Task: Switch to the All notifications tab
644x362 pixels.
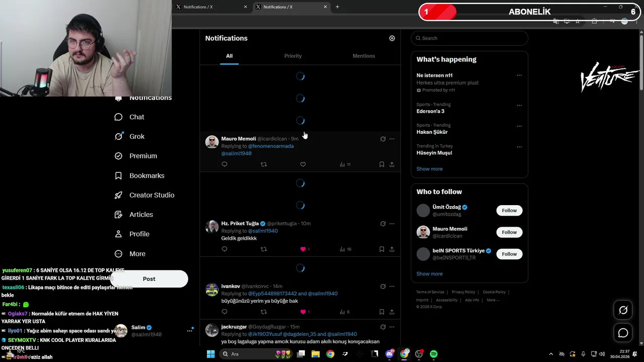Action: coord(229,56)
